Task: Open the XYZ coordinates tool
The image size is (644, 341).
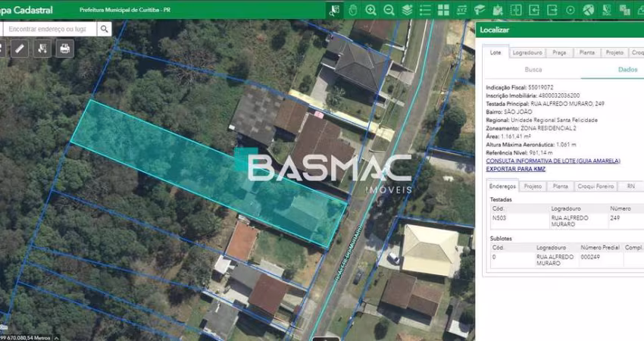Action: (x=461, y=10)
